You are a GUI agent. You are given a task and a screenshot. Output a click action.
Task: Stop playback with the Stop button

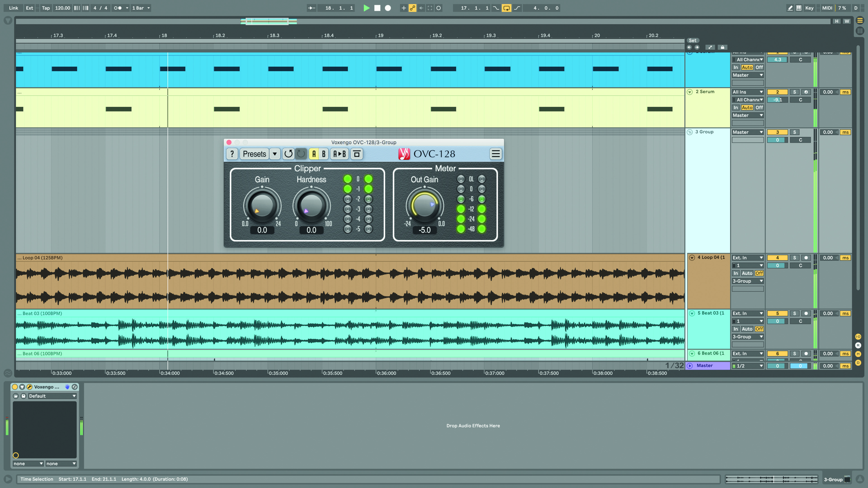point(377,8)
